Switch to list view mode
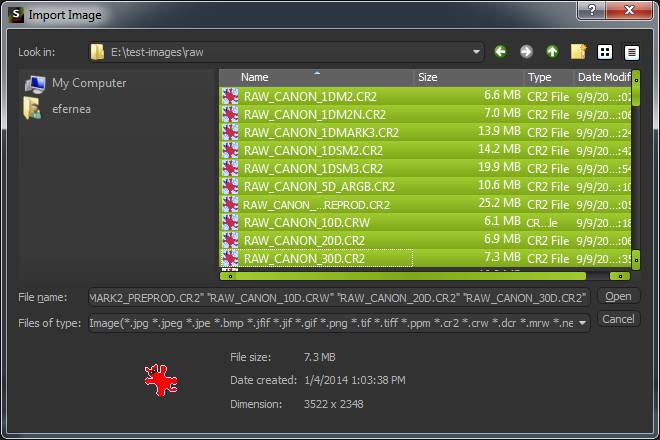The height and width of the screenshot is (440, 660). pyautogui.click(x=605, y=52)
